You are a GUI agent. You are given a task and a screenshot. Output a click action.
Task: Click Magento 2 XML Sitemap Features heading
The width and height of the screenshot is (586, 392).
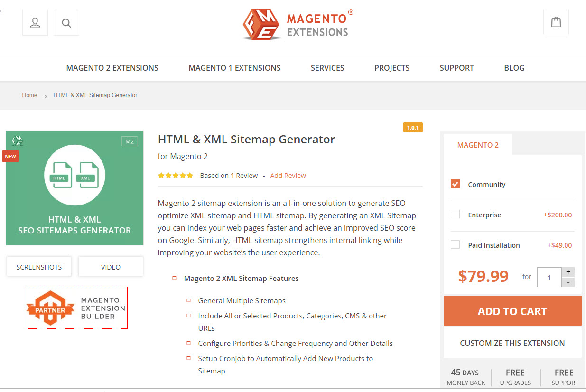pyautogui.click(x=241, y=279)
